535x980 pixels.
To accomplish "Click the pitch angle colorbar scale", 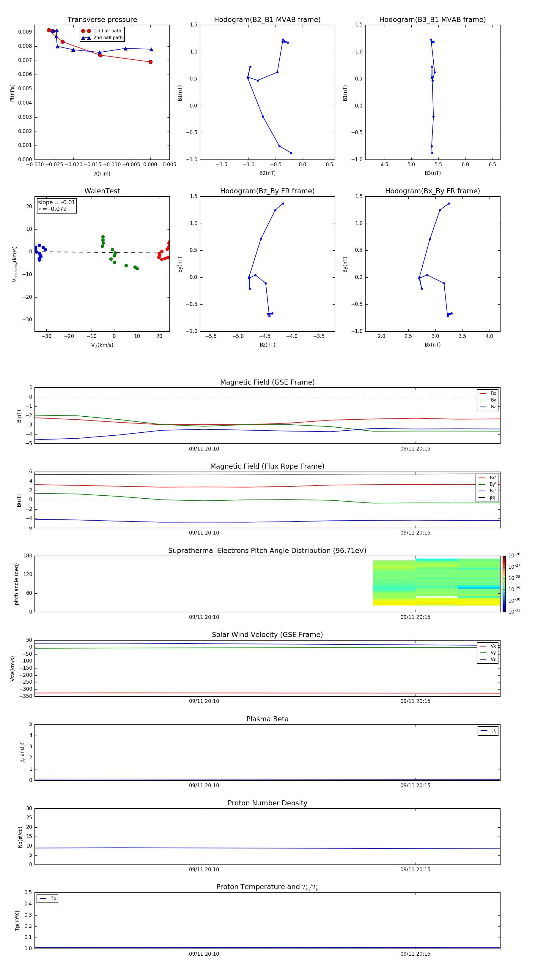I will pos(504,584).
